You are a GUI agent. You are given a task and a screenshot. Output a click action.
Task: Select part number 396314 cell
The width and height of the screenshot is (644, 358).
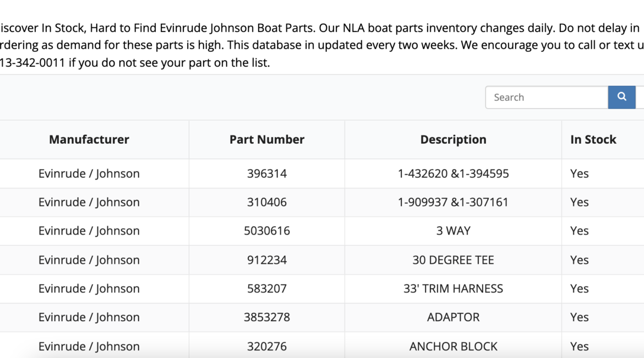coord(267,173)
